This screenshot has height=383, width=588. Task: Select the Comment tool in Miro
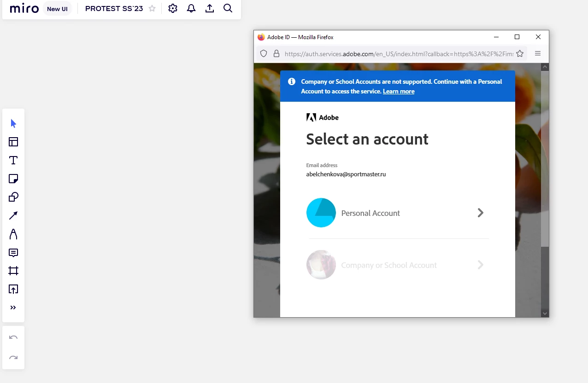(13, 253)
